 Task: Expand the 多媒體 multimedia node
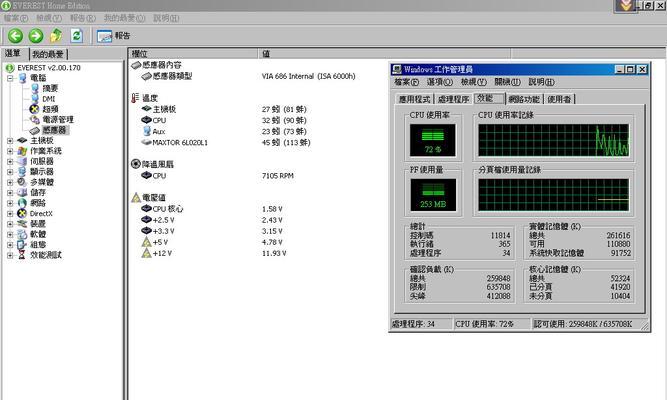pos(10,182)
